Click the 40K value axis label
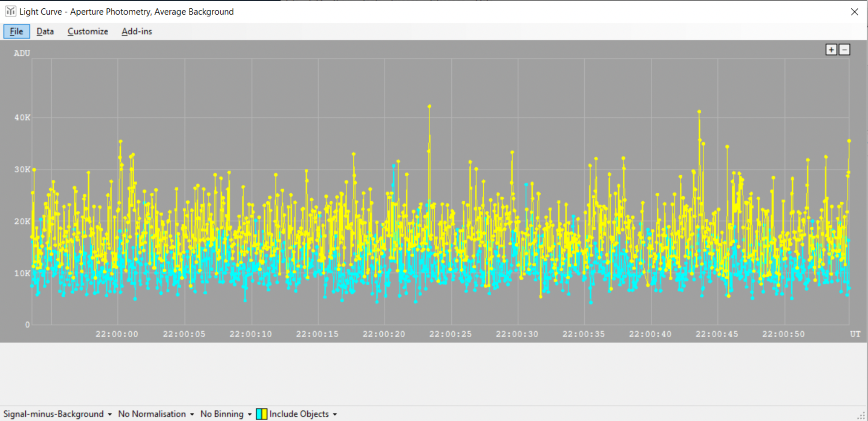Image resolution: width=868 pixels, height=421 pixels. tap(22, 118)
